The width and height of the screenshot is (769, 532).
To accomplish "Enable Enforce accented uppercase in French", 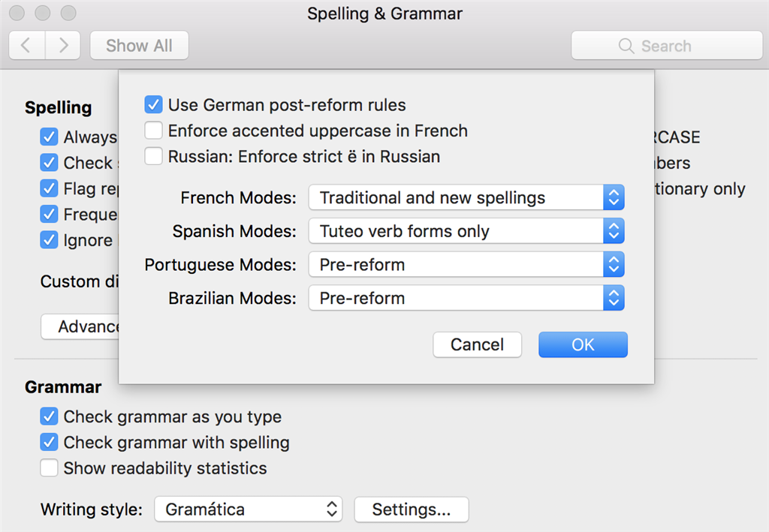I will 154,131.
